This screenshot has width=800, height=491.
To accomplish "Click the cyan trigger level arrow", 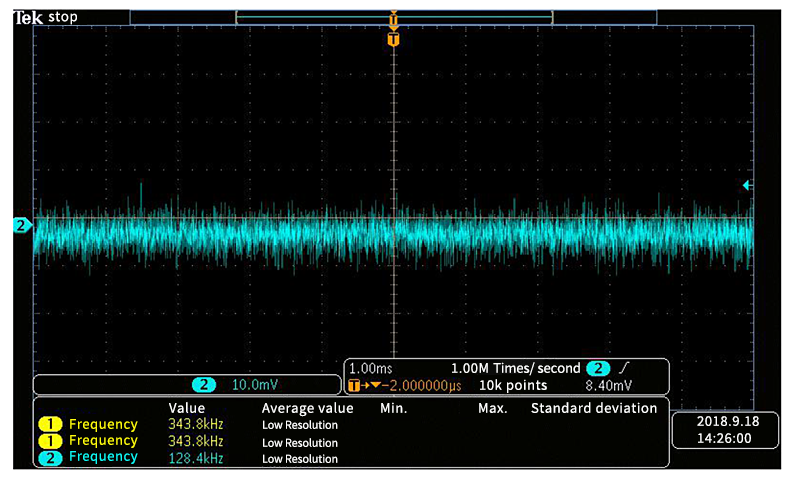I will coord(747,185).
